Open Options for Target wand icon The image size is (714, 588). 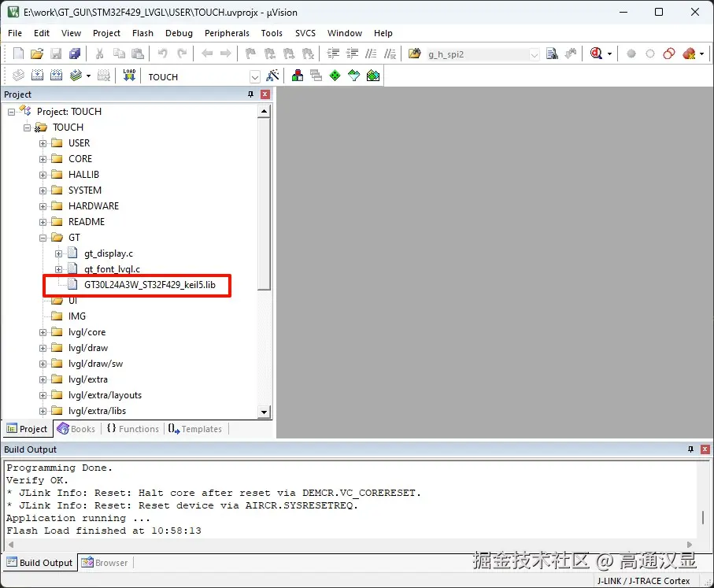click(x=272, y=75)
